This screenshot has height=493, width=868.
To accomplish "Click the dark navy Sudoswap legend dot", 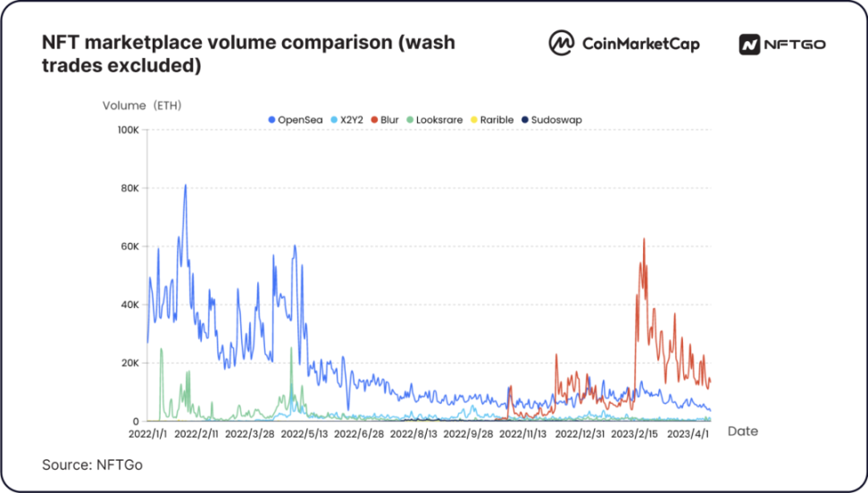I will pyautogui.click(x=524, y=120).
